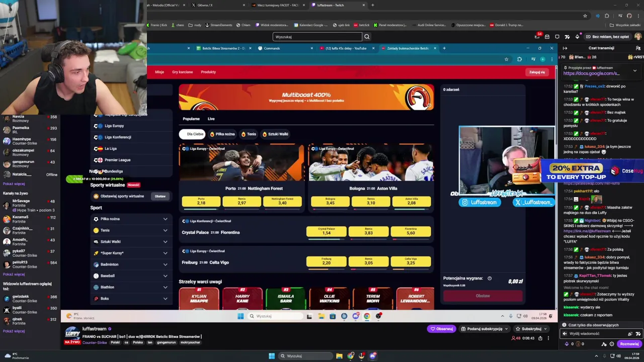Open Twitch account avatar menu

[638, 37]
